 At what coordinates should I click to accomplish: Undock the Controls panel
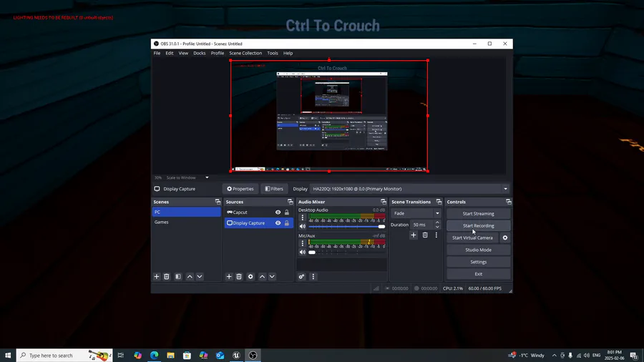pyautogui.click(x=509, y=202)
